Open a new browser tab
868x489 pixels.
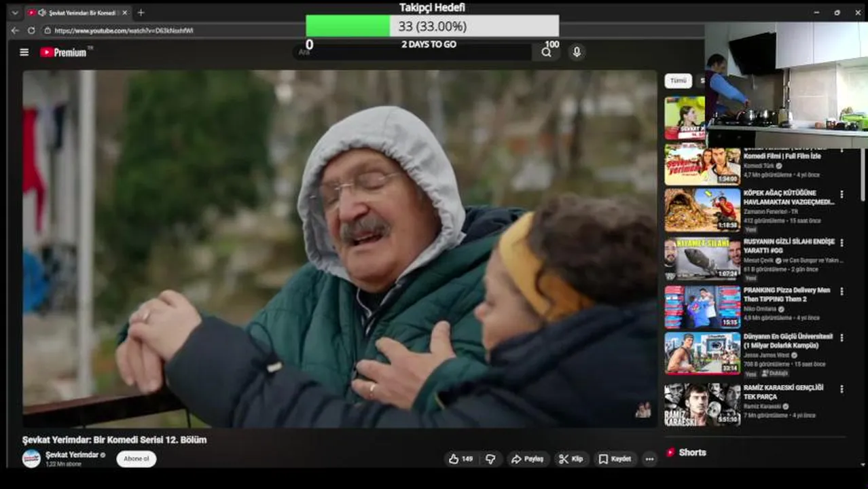click(141, 12)
